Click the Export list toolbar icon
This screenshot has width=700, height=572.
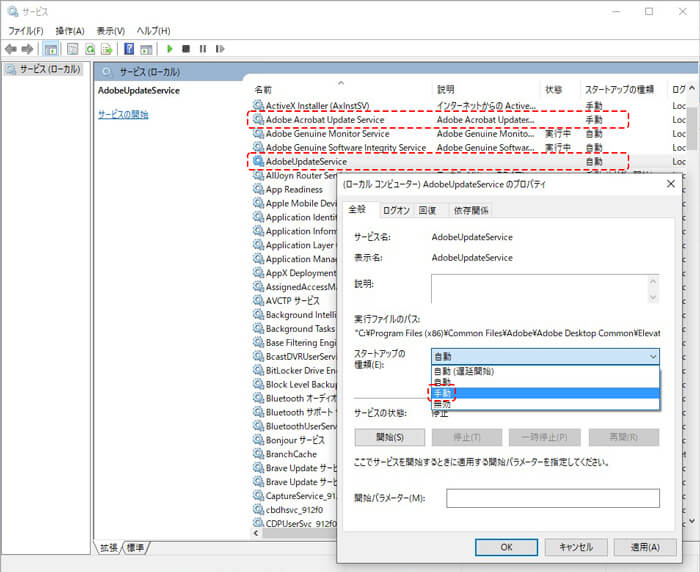(x=107, y=49)
